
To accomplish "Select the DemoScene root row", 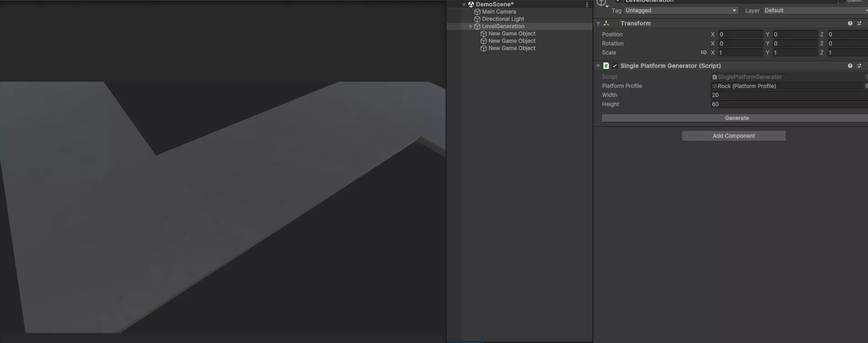I will (520, 5).
